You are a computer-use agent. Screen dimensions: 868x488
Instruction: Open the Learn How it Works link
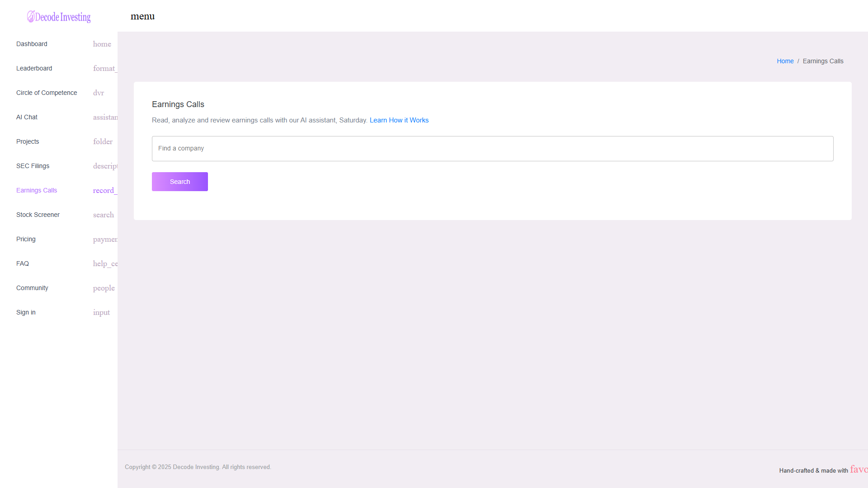point(399,120)
